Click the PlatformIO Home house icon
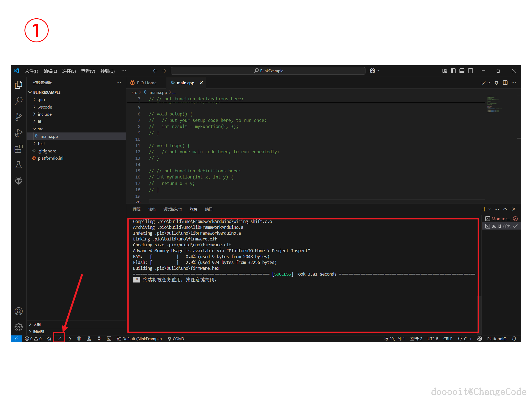 tap(49, 339)
